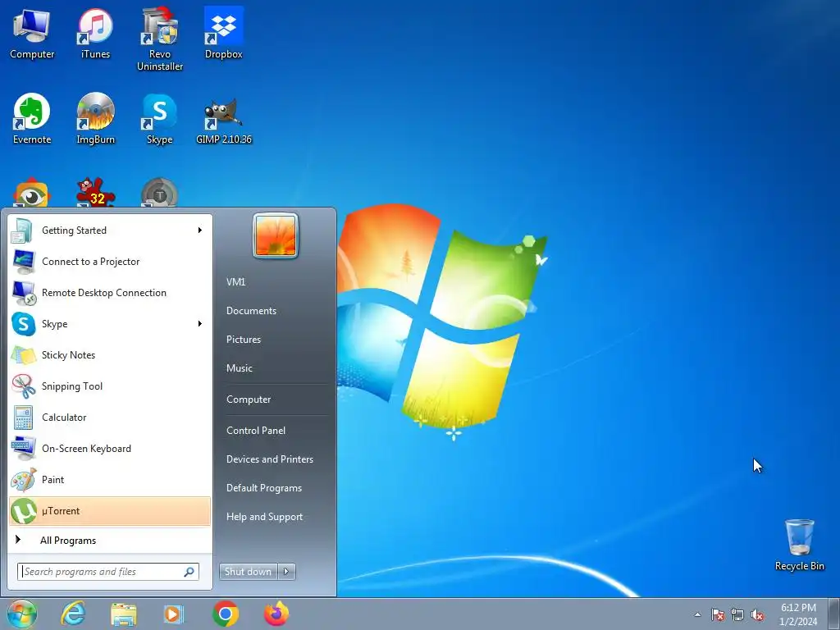Open Skype from the Start menu
This screenshot has height=630, width=840.
coord(110,323)
